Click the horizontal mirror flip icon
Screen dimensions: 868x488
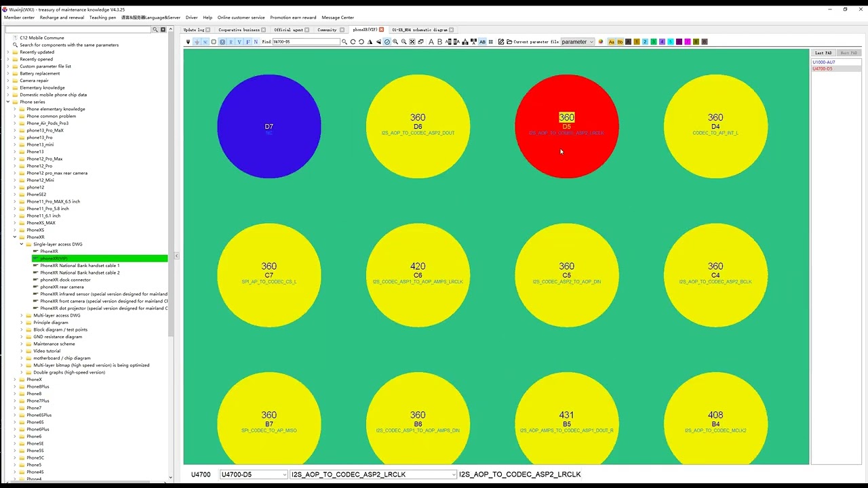click(x=370, y=41)
